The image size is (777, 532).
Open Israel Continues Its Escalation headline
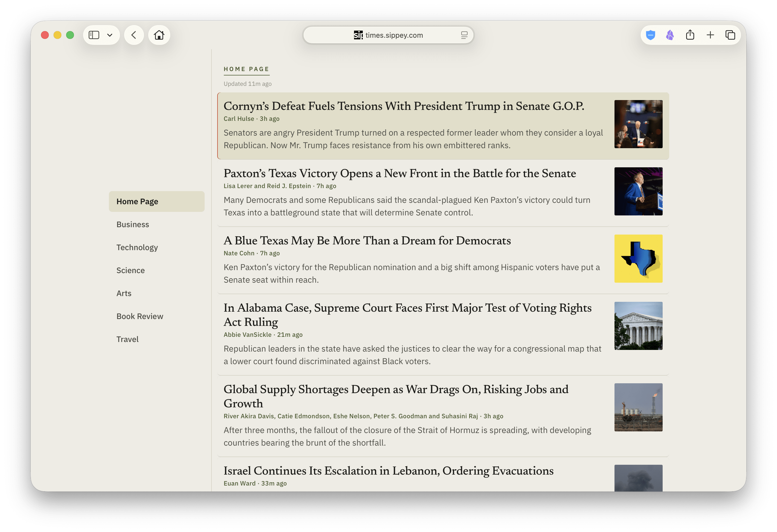point(389,471)
